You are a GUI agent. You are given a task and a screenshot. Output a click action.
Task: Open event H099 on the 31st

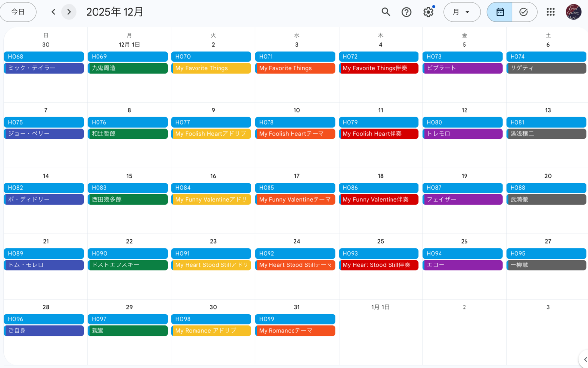[295, 319]
